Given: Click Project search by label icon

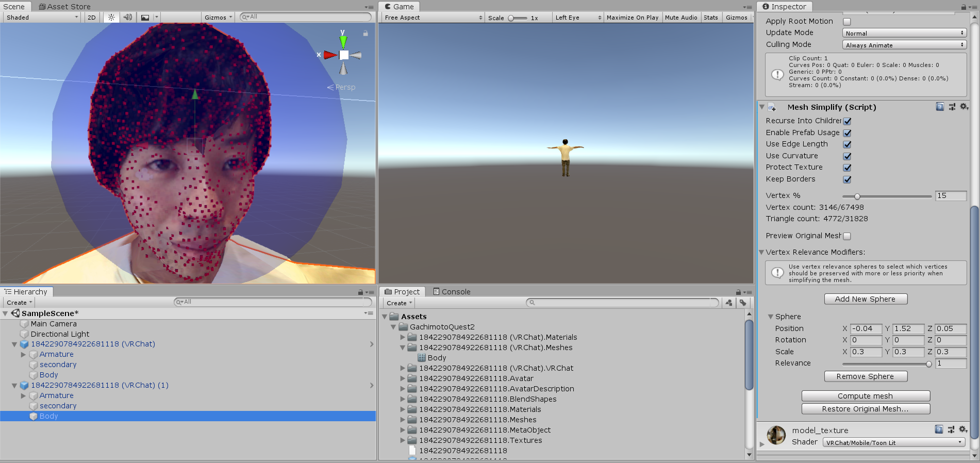Looking at the screenshot, I should click(743, 303).
